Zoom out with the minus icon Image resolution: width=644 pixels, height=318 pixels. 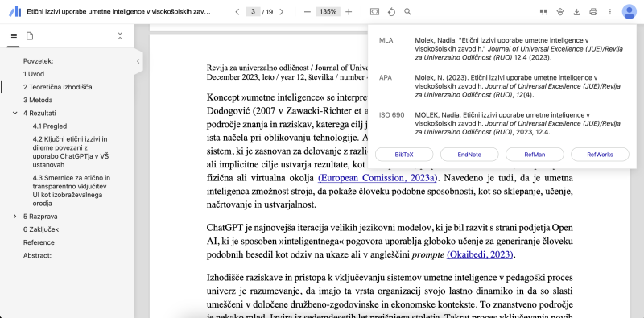[308, 12]
